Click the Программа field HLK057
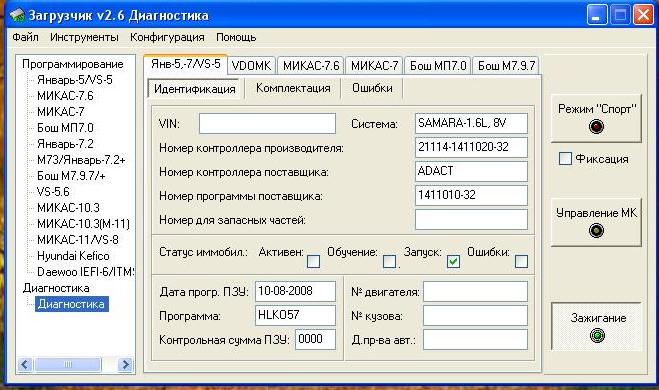The height and width of the screenshot is (390, 659). click(295, 316)
